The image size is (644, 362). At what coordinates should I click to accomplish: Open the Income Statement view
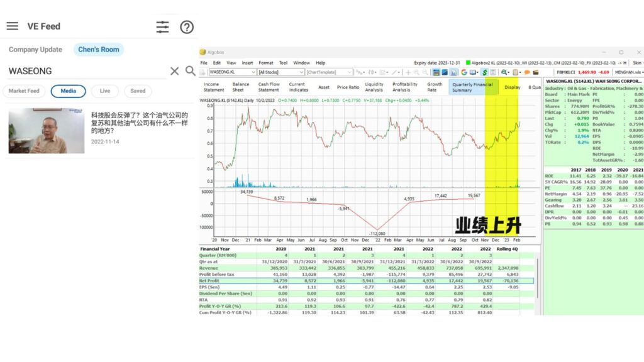(214, 87)
